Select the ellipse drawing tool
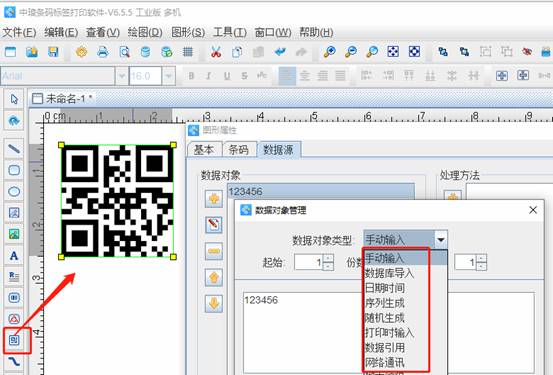Screen dimensions: 553x375 [14, 192]
